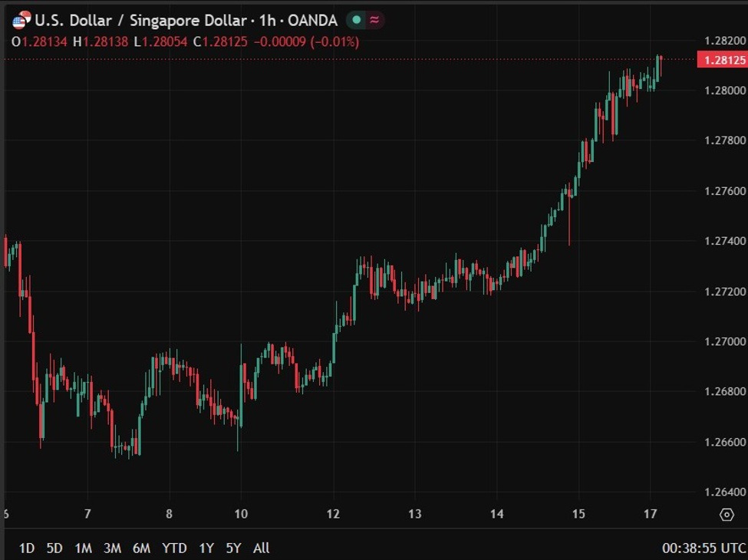Image resolution: width=748 pixels, height=560 pixels.
Task: Click the USD/SGD flag symbol icon
Action: pyautogui.click(x=21, y=21)
